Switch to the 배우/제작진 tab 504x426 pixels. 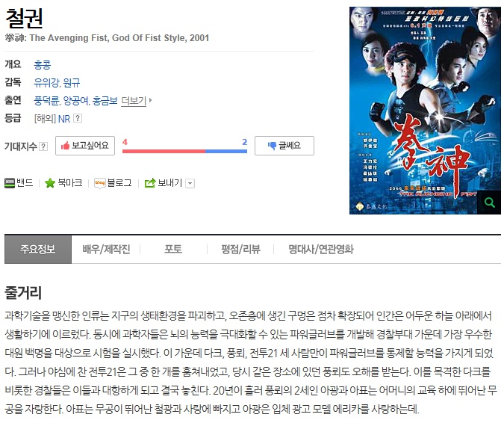(106, 250)
